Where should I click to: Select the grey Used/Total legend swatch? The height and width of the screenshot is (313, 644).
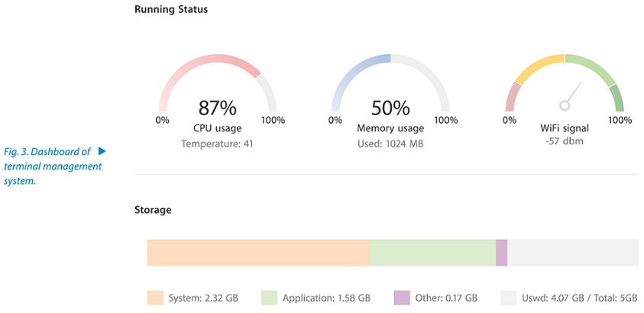pyautogui.click(x=509, y=298)
